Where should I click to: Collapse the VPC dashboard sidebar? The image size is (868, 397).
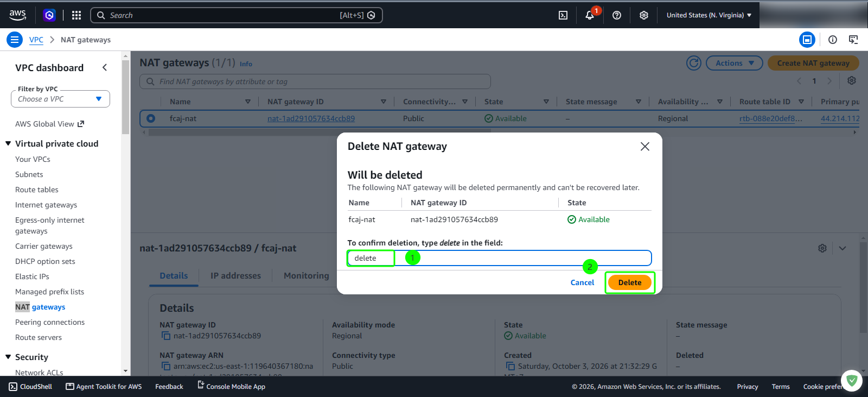point(105,67)
